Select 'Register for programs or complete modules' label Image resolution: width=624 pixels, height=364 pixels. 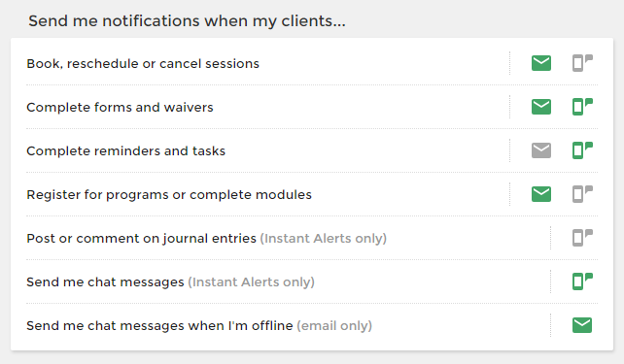(169, 195)
